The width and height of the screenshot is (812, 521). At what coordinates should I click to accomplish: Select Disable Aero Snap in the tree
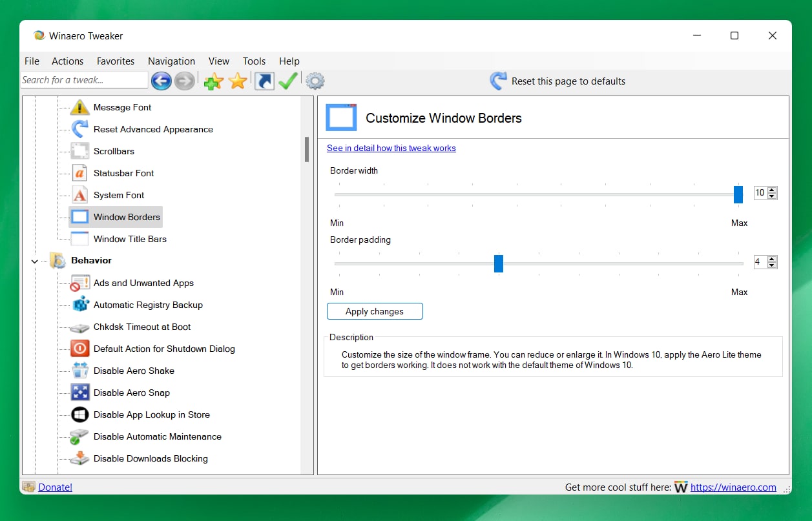[x=132, y=393]
